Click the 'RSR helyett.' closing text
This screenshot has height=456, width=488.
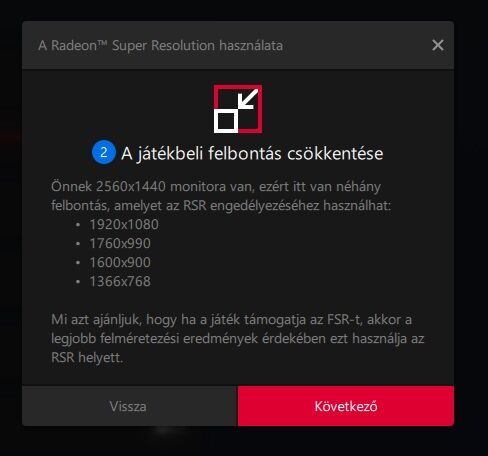[87, 358]
